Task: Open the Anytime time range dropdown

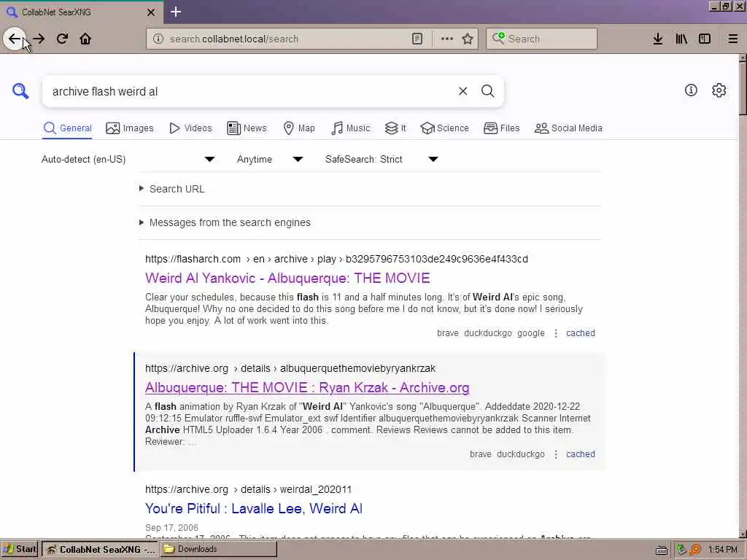Action: point(270,159)
